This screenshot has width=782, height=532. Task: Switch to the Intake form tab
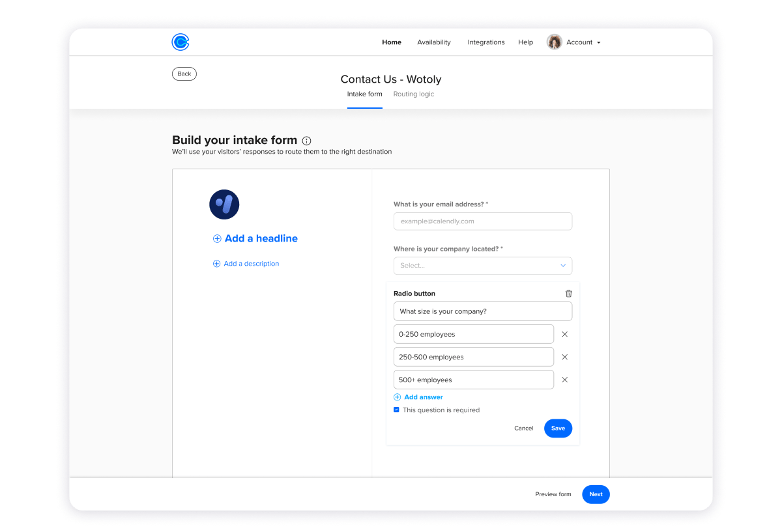365,94
